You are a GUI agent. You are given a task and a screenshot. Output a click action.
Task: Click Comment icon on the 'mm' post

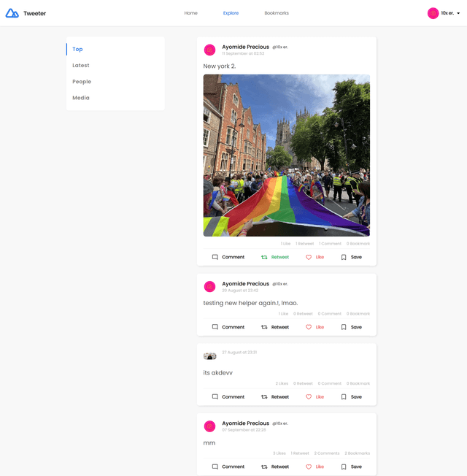(x=215, y=467)
